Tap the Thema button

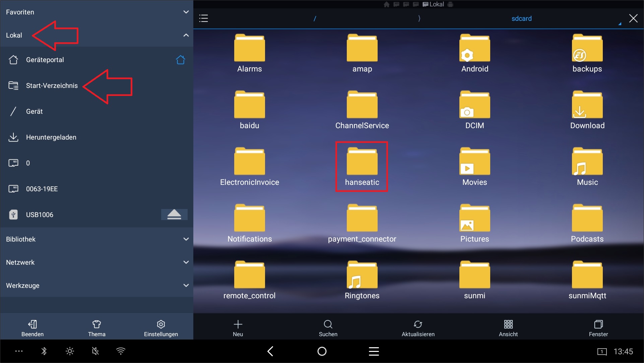coord(96,328)
